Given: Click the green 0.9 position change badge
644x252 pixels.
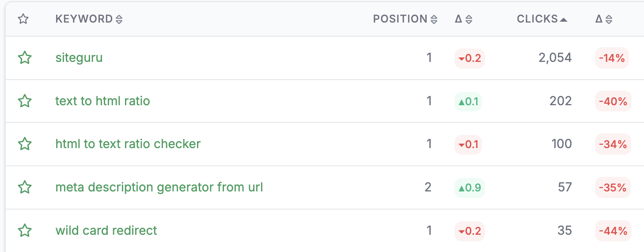Looking at the screenshot, I should (470, 188).
